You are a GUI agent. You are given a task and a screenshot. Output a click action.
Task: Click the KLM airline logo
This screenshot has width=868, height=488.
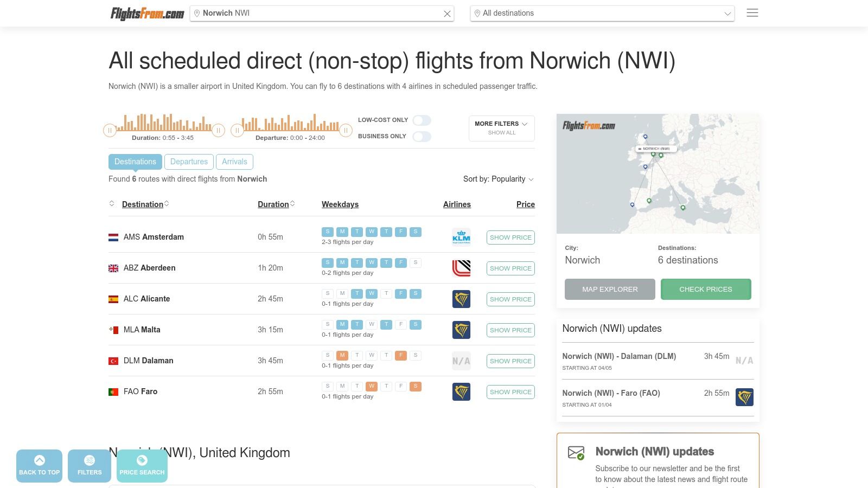461,237
